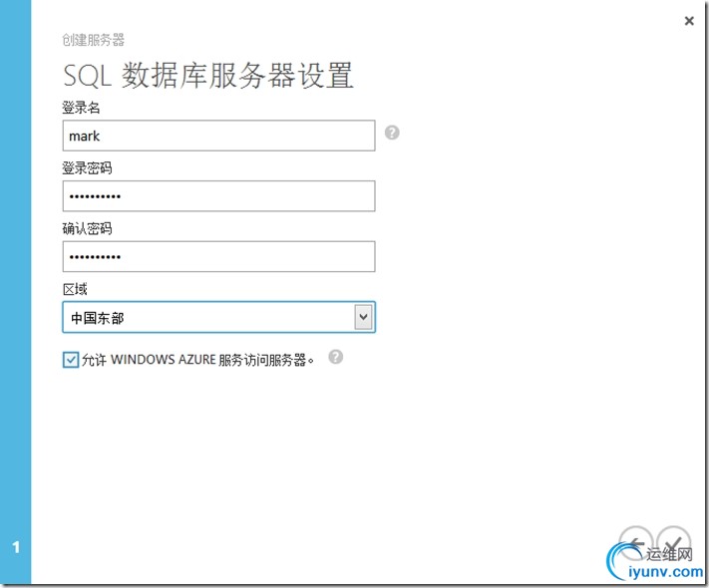Click the SQL 数据库服务器设置 heading
The width and height of the screenshot is (709, 588).
tap(208, 75)
